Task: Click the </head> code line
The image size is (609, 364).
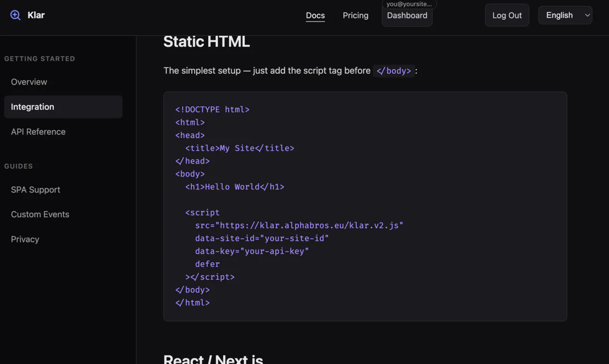Action: coord(193,161)
